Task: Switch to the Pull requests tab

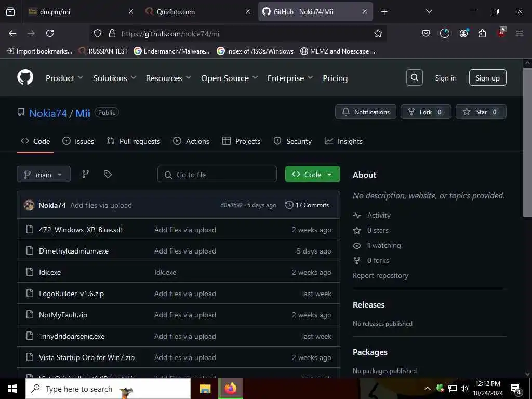Action: pos(133,141)
